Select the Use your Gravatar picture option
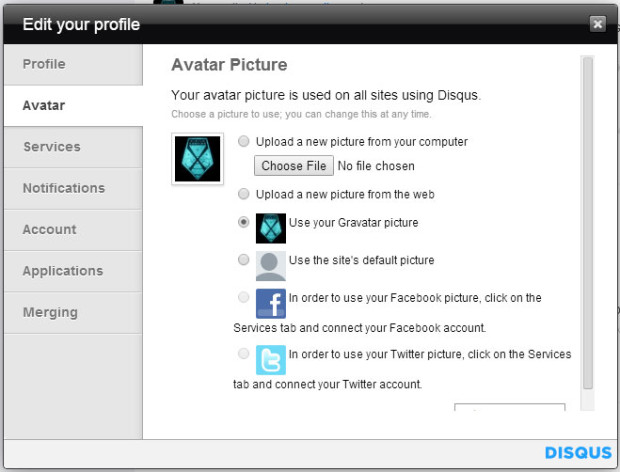 pos(244,222)
